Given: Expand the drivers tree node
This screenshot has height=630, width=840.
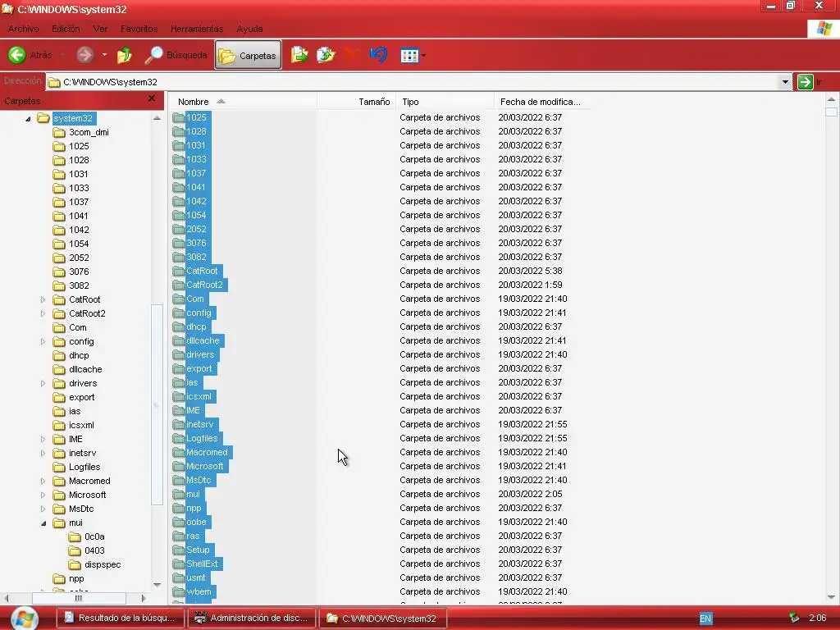Looking at the screenshot, I should [x=43, y=383].
